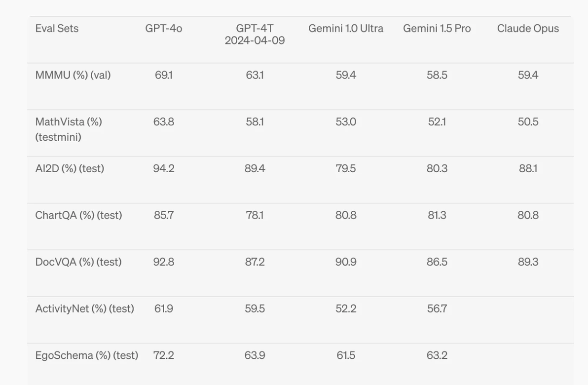Image resolution: width=588 pixels, height=385 pixels.
Task: Select the GPT-4o column header
Action: click(164, 29)
